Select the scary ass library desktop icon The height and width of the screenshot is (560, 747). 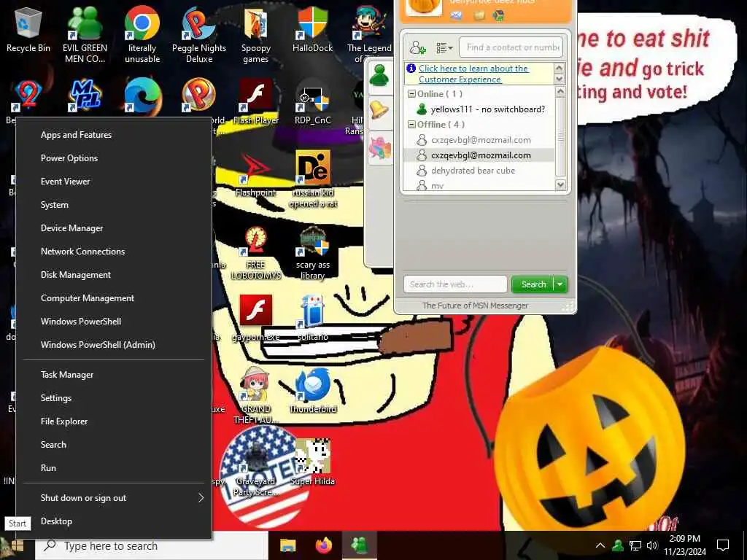coord(312,252)
